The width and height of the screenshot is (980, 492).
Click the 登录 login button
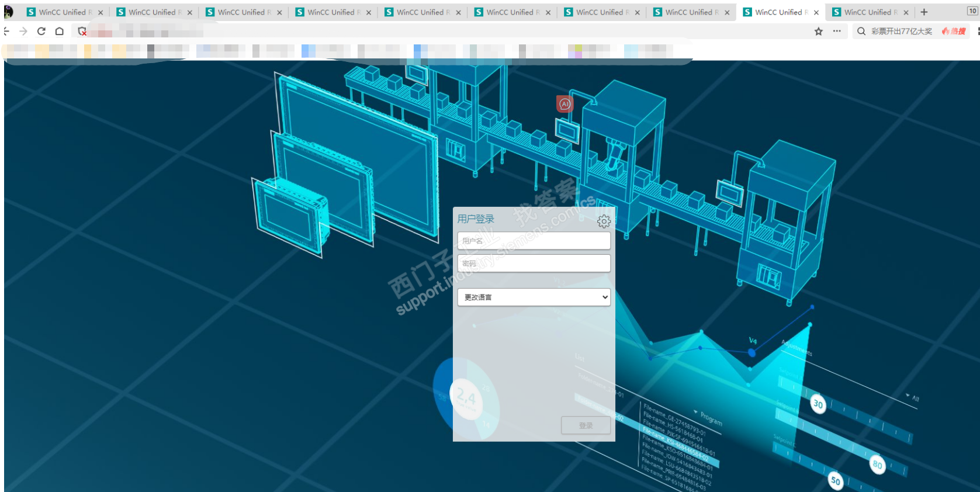pyautogui.click(x=586, y=425)
